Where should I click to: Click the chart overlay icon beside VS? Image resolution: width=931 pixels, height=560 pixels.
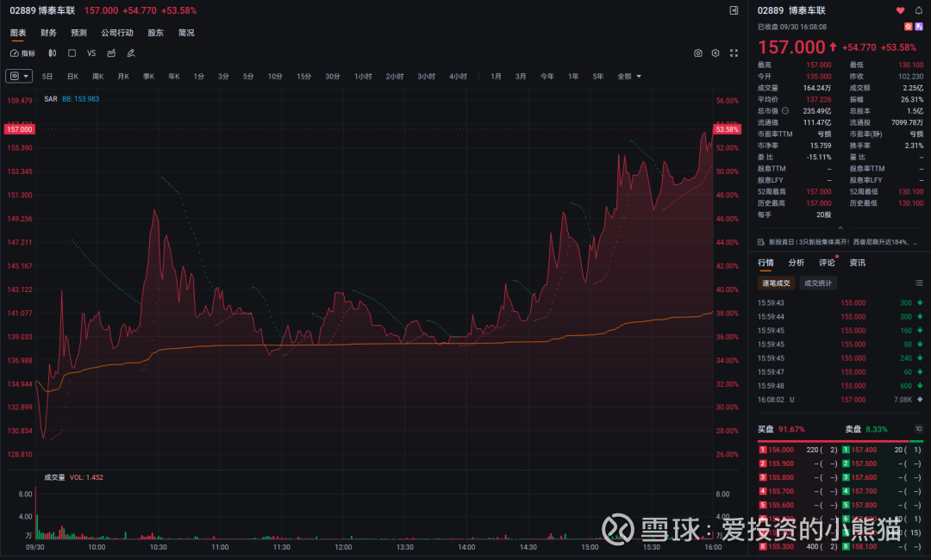click(x=111, y=53)
